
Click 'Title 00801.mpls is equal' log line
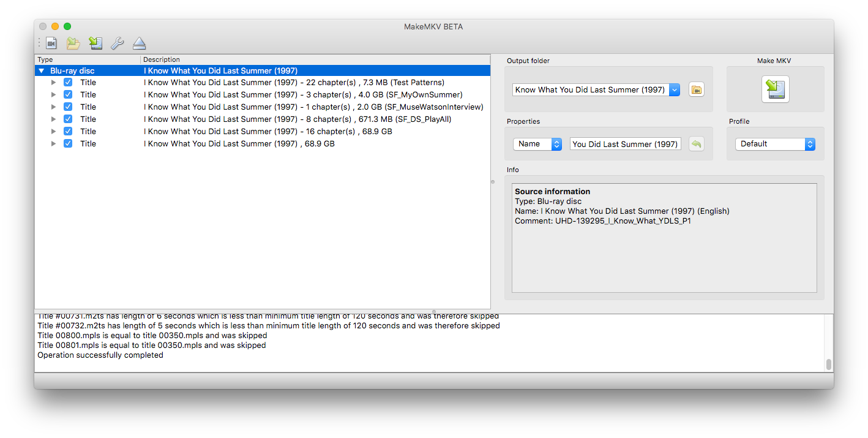click(x=152, y=345)
